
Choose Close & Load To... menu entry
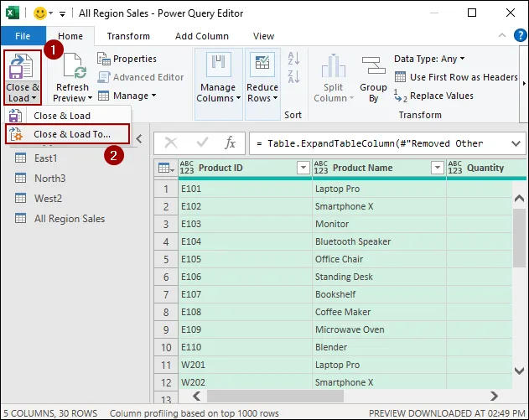click(67, 134)
